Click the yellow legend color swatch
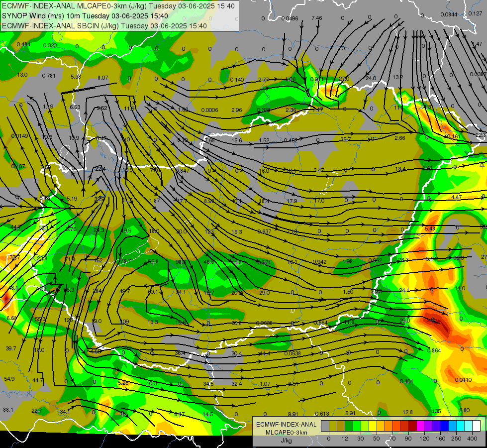 pos(373,426)
